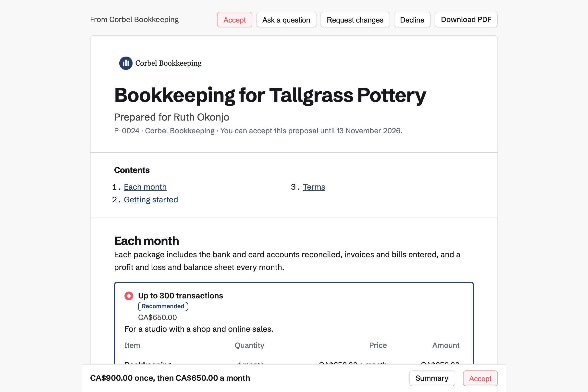Download PDF of the proposal

point(466,20)
